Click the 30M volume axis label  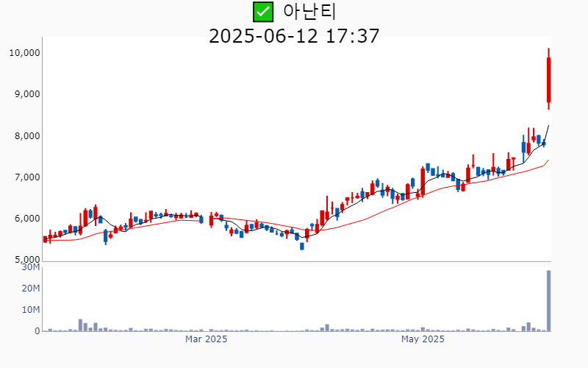coord(31,267)
